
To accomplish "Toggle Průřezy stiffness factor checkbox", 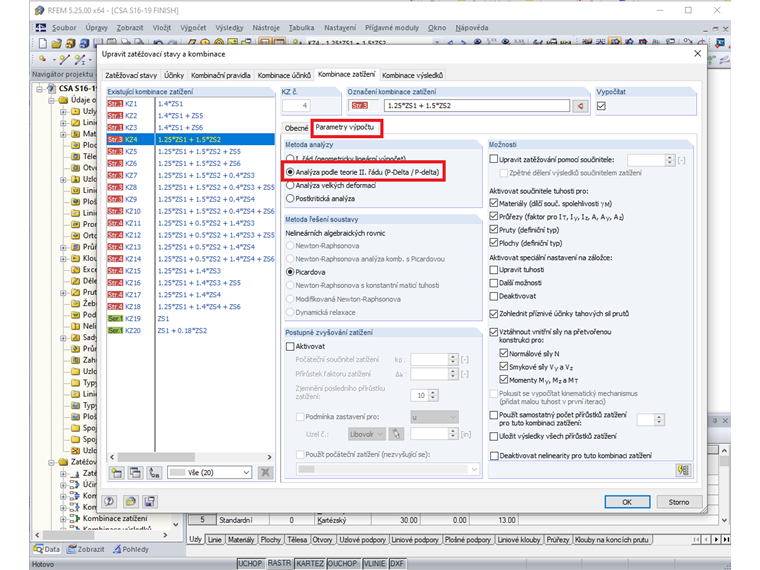I will coord(494,216).
